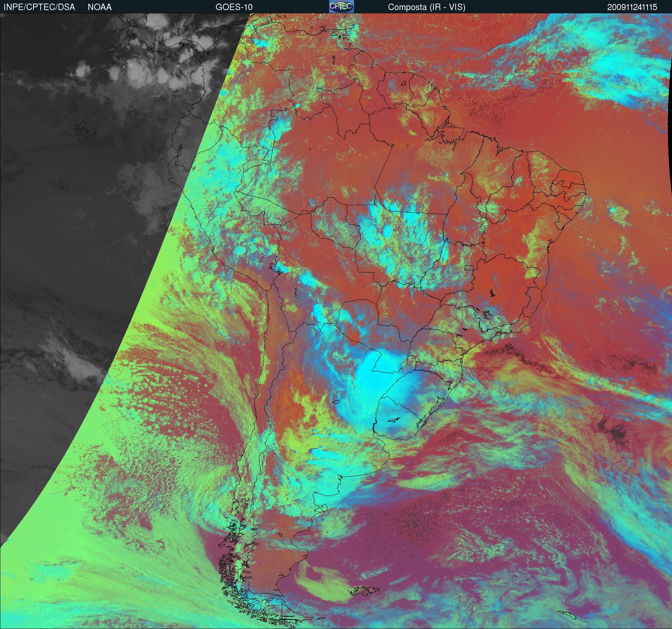Click the CPTEC logo in the header

(341, 6)
